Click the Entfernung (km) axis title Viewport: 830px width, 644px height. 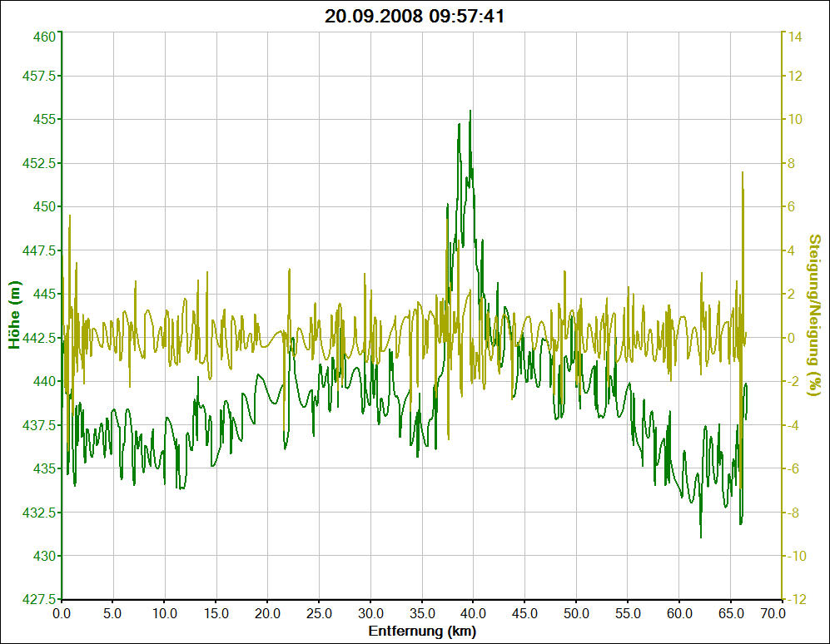pyautogui.click(x=422, y=632)
